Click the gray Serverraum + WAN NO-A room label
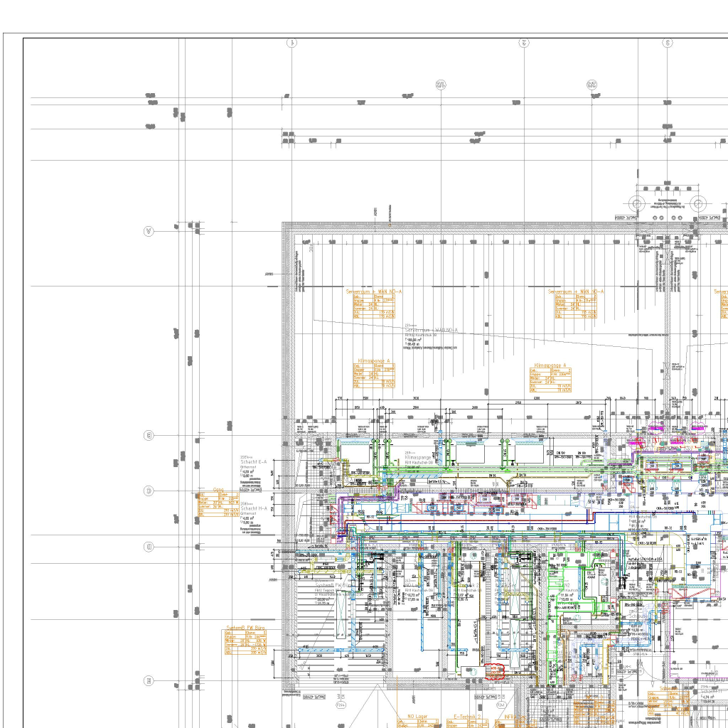 pyautogui.click(x=432, y=331)
